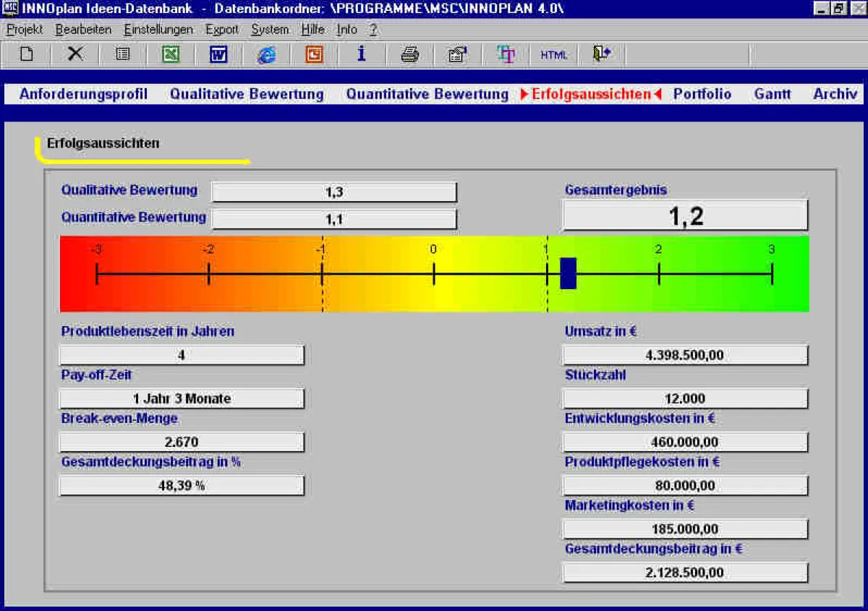Select the font settings icon
The width and height of the screenshot is (868, 611).
pyautogui.click(x=506, y=54)
